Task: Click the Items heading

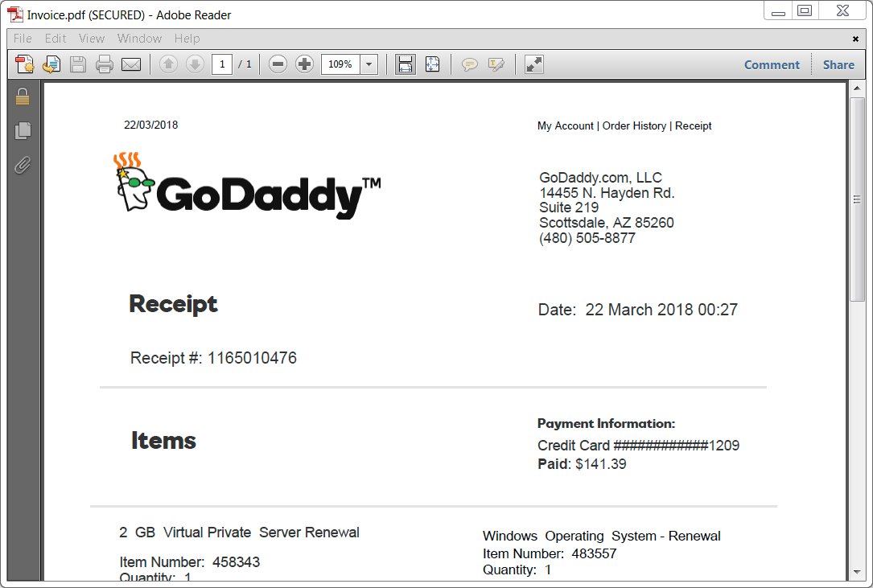Action: [x=163, y=441]
